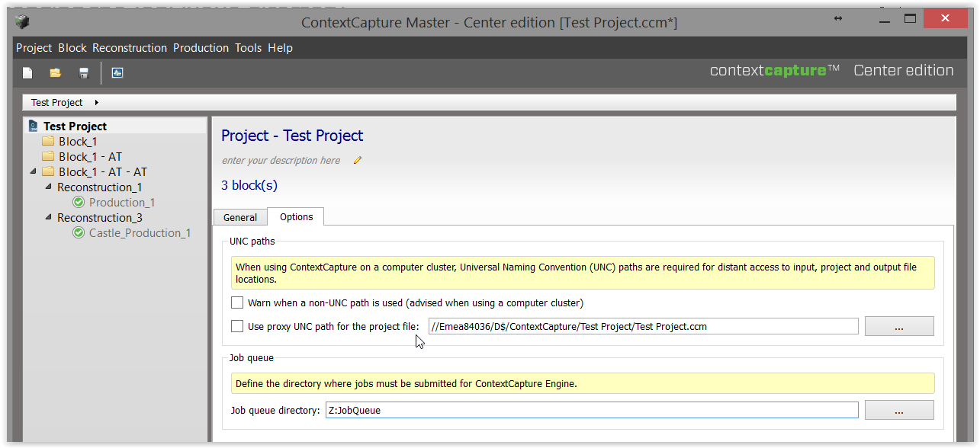This screenshot has width=980, height=448.
Task: Click the Production_1 green checkmark icon
Action: pos(79,202)
